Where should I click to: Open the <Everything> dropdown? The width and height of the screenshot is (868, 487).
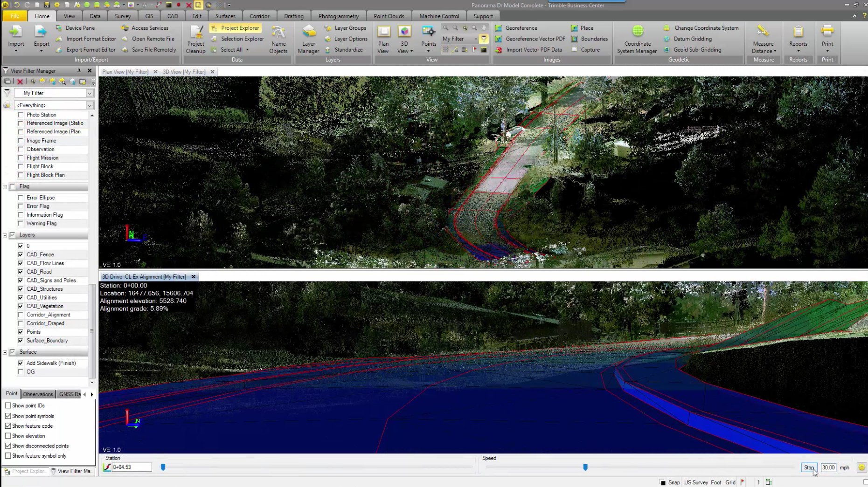coord(89,105)
